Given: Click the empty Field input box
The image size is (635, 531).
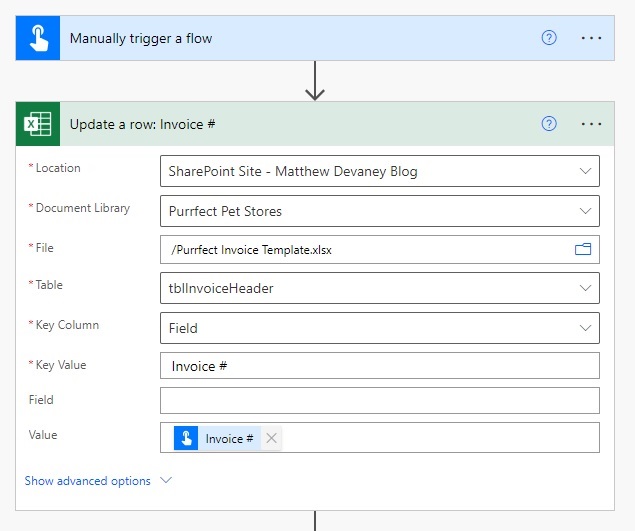Looking at the screenshot, I should click(x=380, y=401).
